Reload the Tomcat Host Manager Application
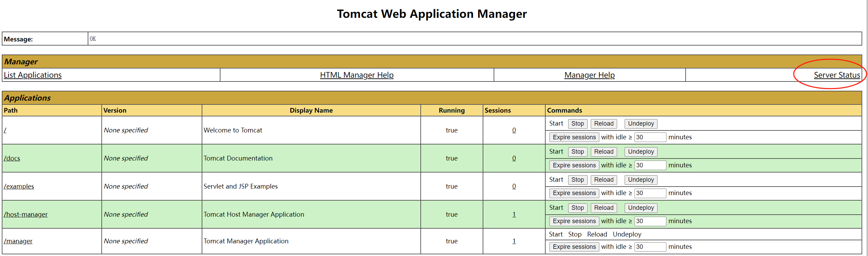Screen dimensions: 868x256 point(604,208)
